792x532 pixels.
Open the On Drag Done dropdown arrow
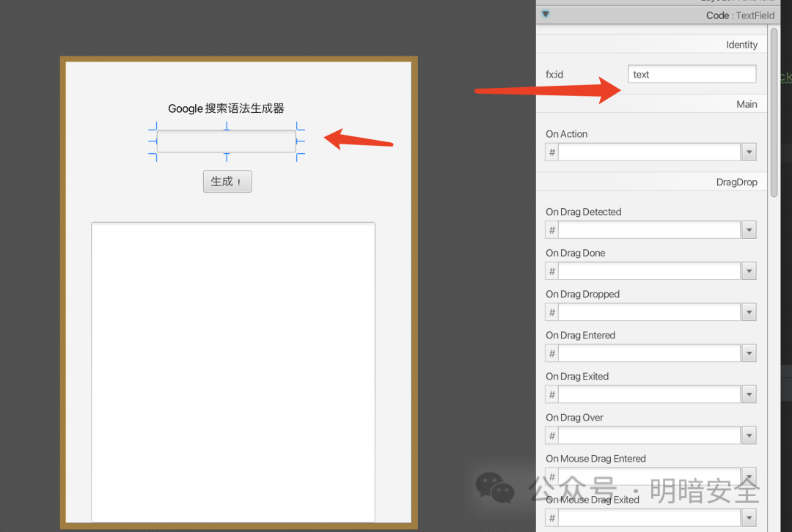[x=749, y=271]
